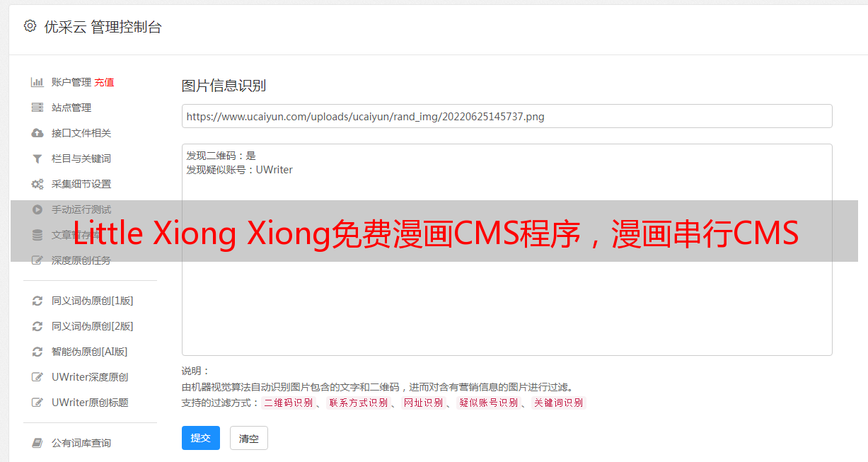The height and width of the screenshot is (462, 868).
Task: Click the blue 提交 button
Action: (201, 438)
